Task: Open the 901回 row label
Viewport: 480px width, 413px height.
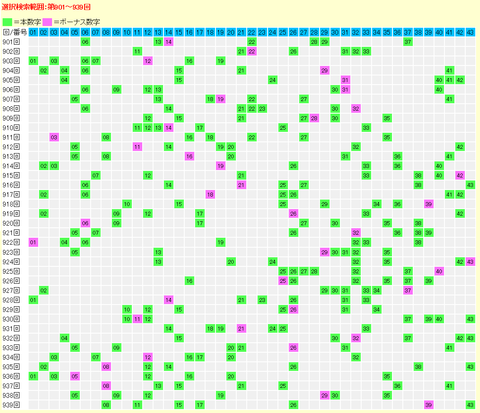Action: click(11, 42)
